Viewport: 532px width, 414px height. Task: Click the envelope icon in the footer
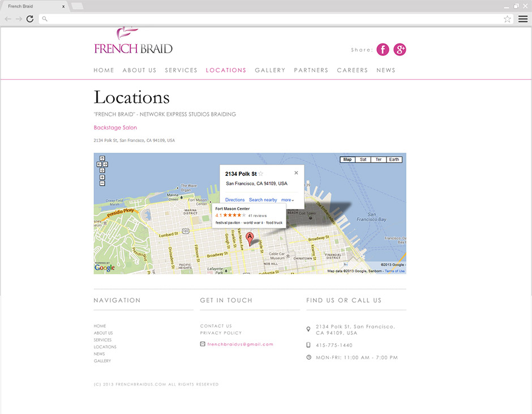point(203,344)
